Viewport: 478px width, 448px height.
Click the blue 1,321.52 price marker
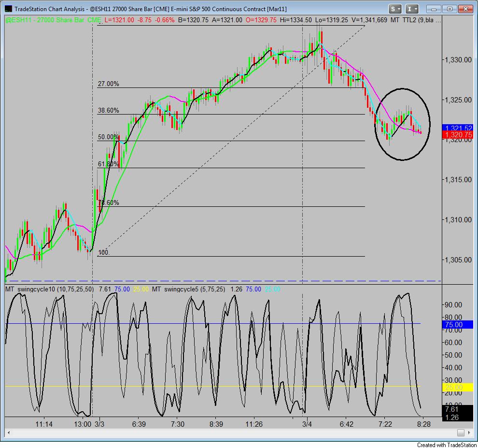(457, 128)
